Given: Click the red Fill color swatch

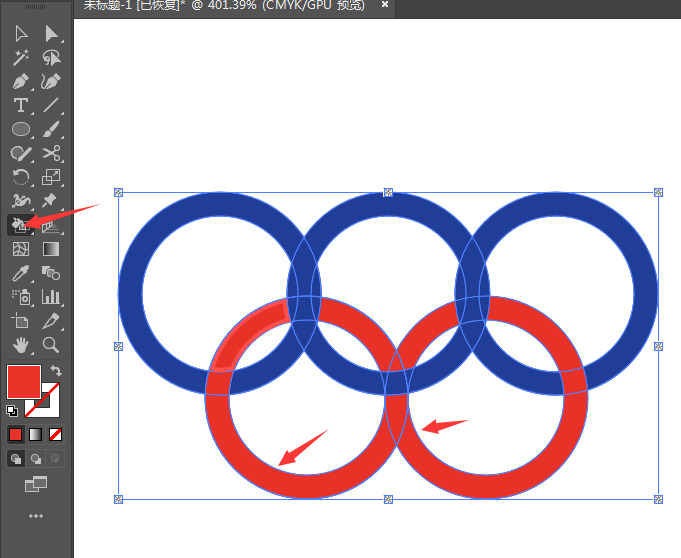Looking at the screenshot, I should [x=23, y=381].
